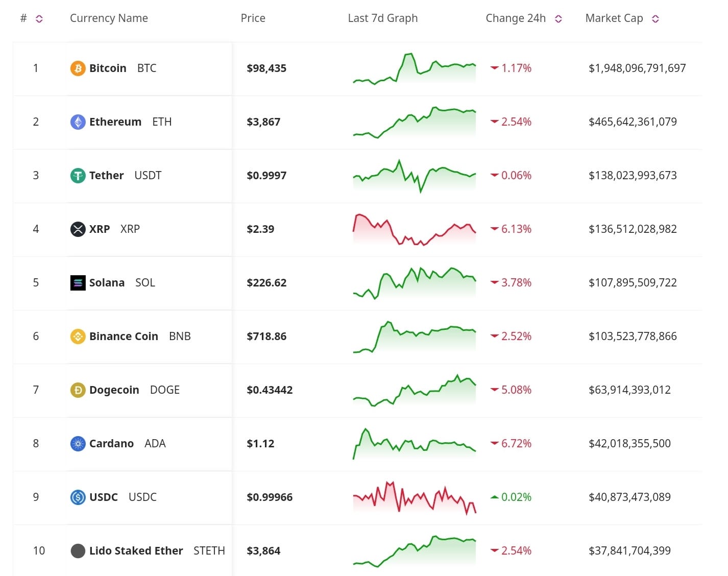Click the STETH price $3,864
728x576 pixels.
263,550
